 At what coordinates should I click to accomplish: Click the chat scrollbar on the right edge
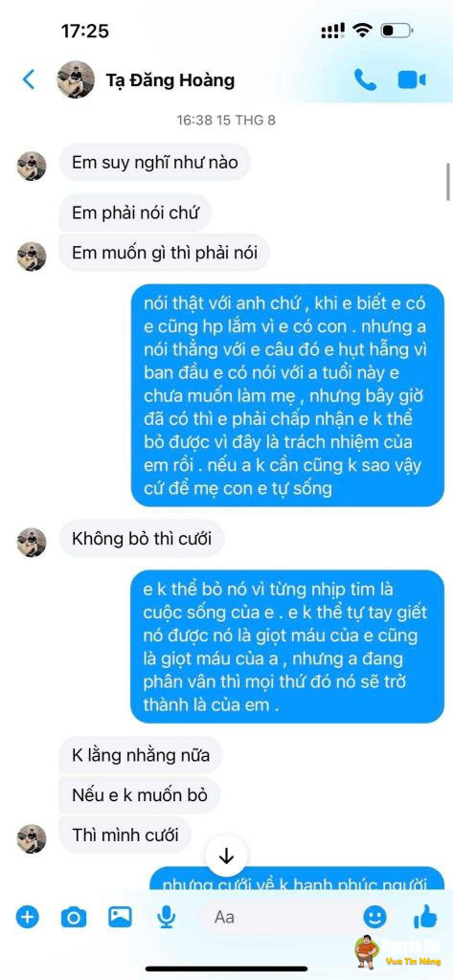pos(448,182)
